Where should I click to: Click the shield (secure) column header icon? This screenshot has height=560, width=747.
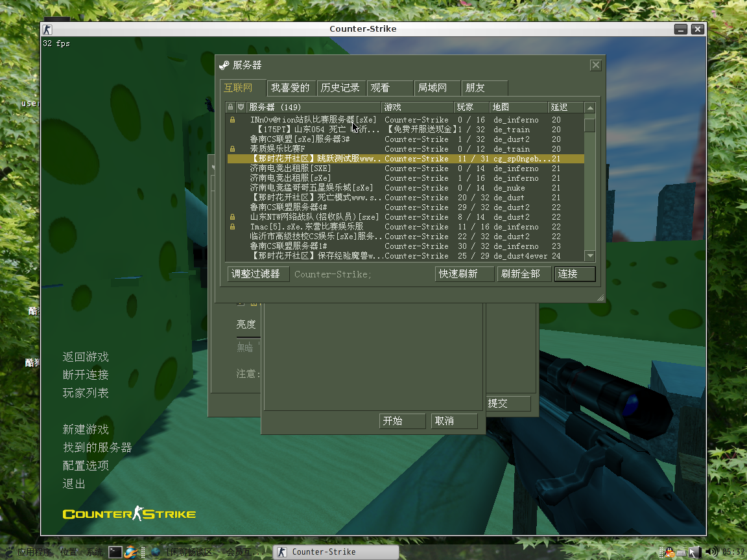pos(241,107)
